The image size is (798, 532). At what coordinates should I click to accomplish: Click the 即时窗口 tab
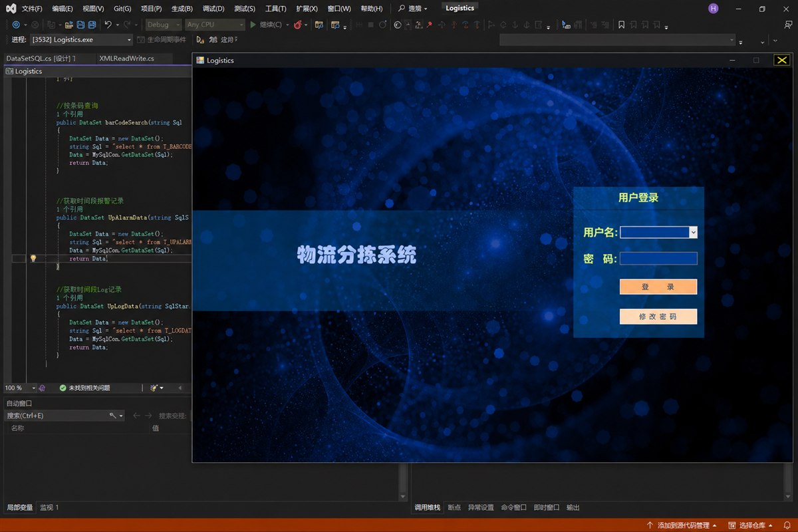546,507
